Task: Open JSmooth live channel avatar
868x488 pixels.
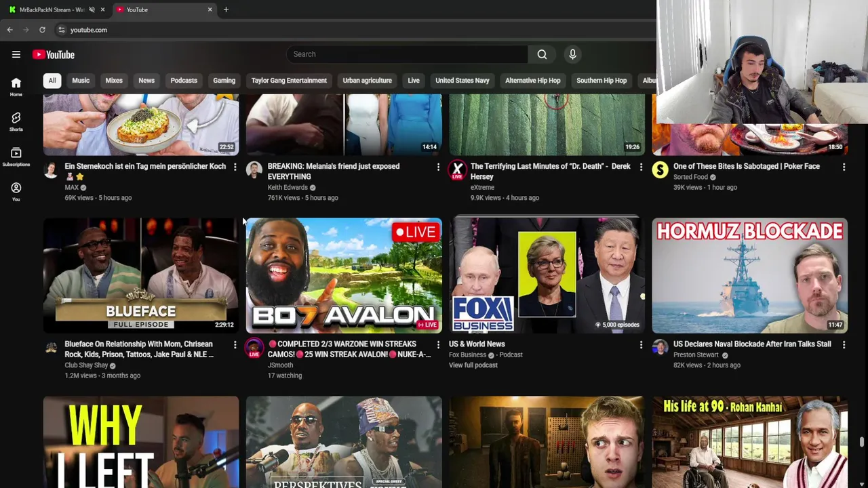Action: pos(254,348)
